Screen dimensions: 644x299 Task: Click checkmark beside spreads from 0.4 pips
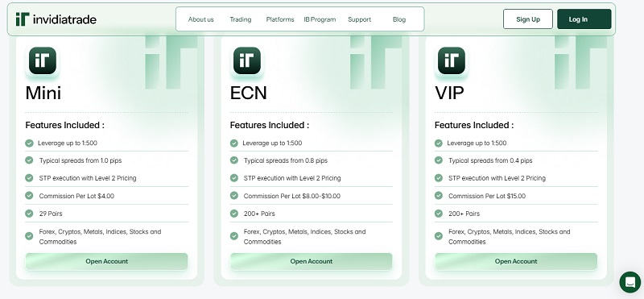(x=439, y=160)
